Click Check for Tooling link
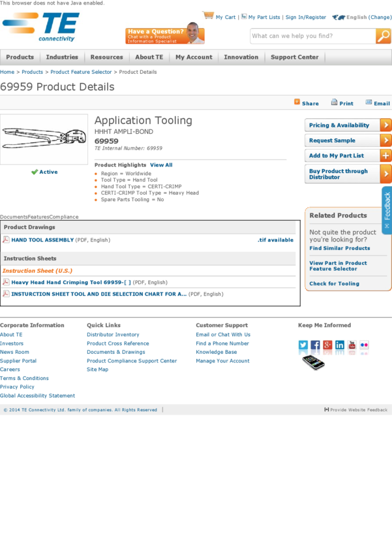The height and width of the screenshot is (555, 392). 335,283
